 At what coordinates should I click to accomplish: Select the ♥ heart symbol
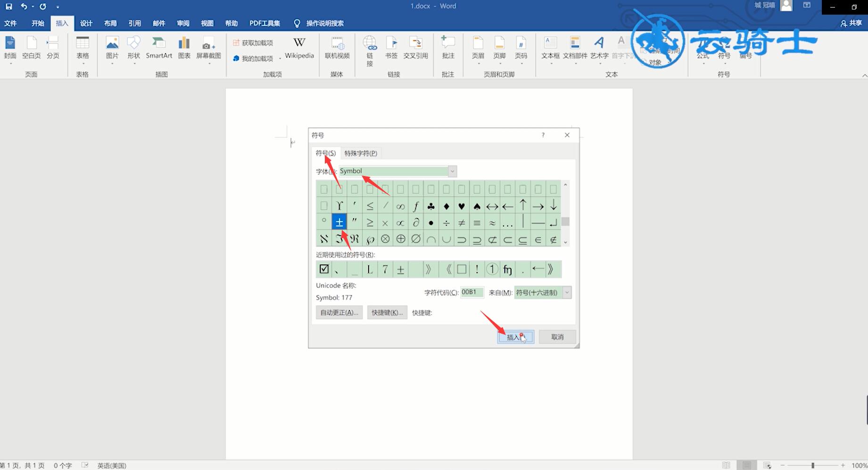pos(462,206)
